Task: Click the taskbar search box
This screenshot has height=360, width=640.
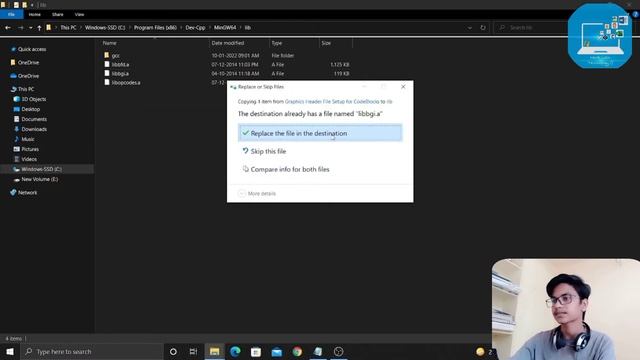Action: tap(92, 351)
